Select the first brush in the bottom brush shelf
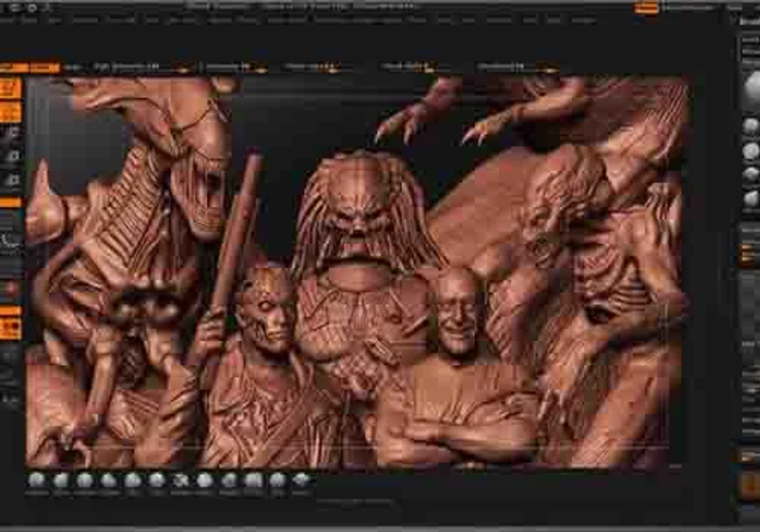 36,481
